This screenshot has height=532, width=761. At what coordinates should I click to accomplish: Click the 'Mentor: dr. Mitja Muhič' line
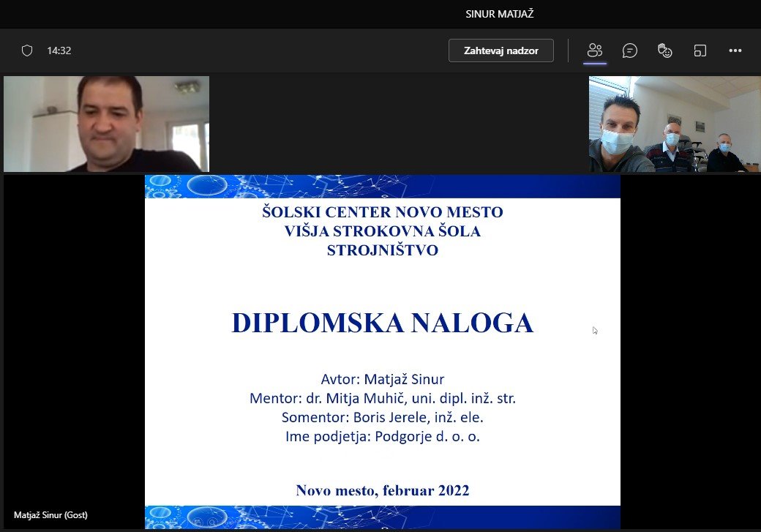(x=383, y=398)
